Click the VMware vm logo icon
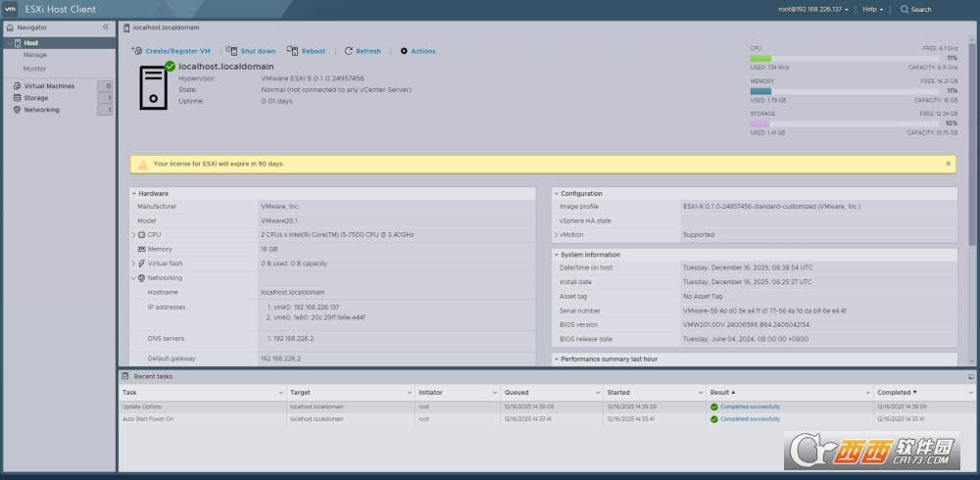 pos(11,9)
